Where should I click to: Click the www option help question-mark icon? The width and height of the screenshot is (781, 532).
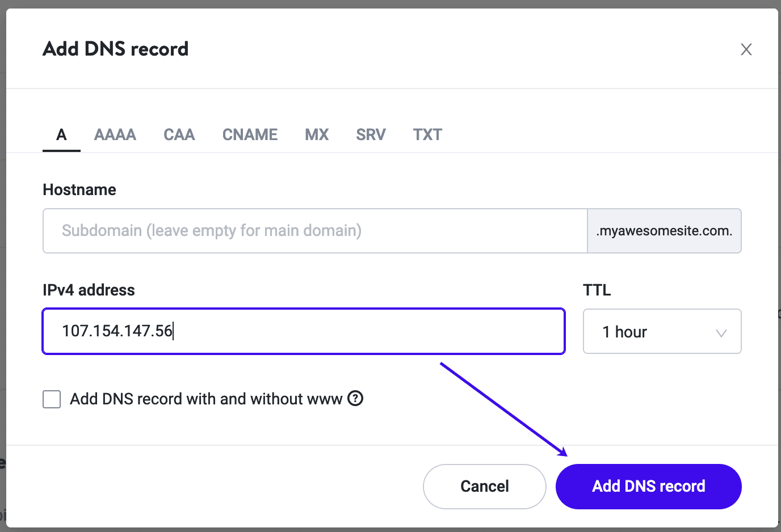(355, 399)
